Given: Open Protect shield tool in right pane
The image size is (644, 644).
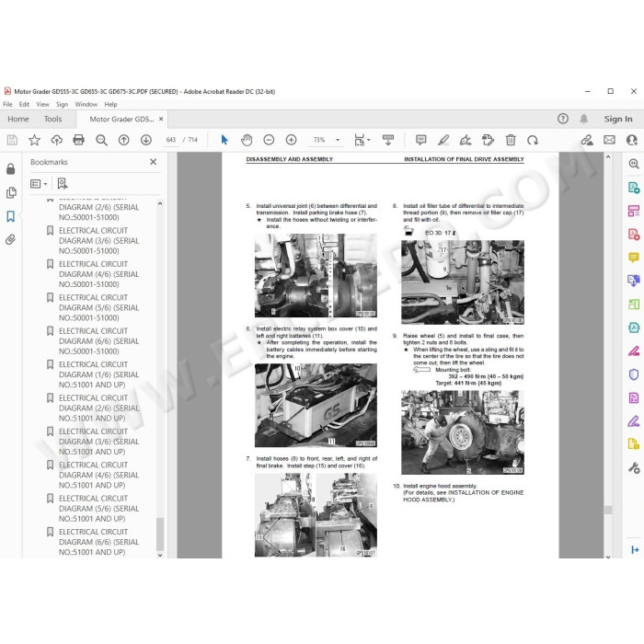Looking at the screenshot, I should [x=634, y=374].
